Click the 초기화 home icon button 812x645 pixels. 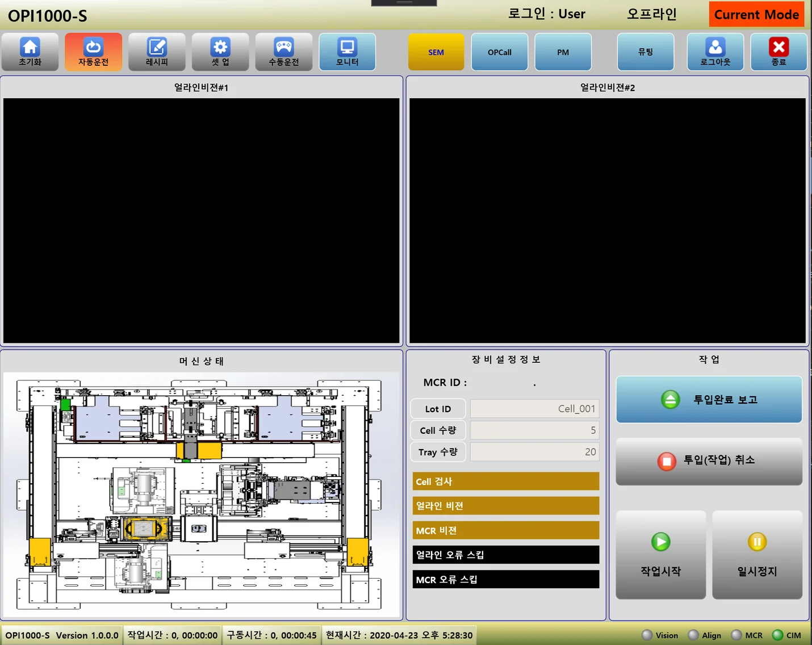(x=30, y=52)
